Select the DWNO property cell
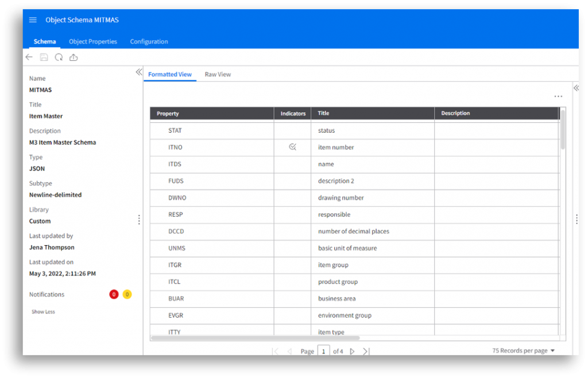Viewport: 588px width, 378px height. point(212,198)
